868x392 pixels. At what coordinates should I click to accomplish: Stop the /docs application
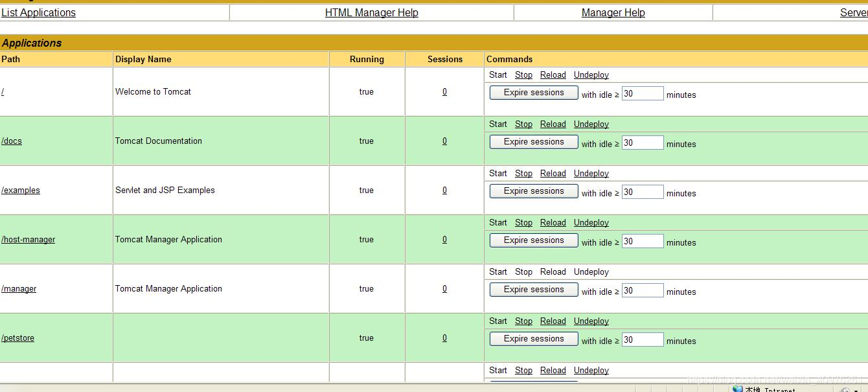[523, 124]
